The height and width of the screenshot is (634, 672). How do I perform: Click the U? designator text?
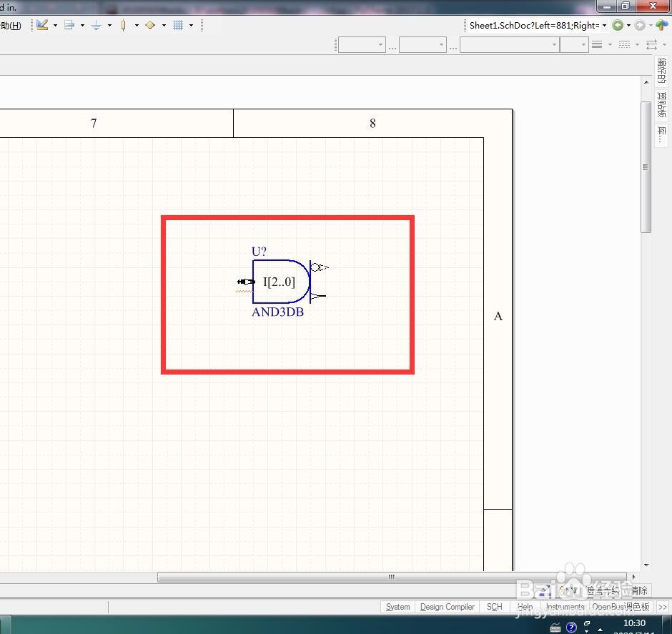point(259,252)
